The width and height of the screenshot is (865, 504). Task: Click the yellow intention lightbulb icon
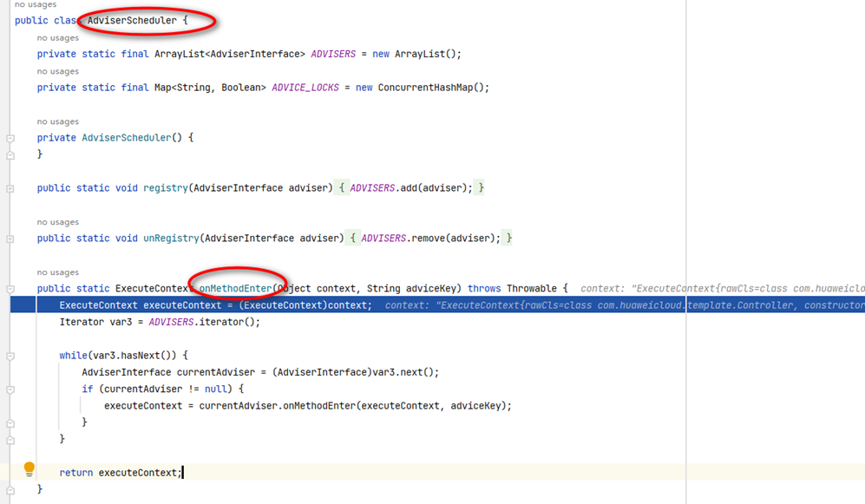[29, 468]
